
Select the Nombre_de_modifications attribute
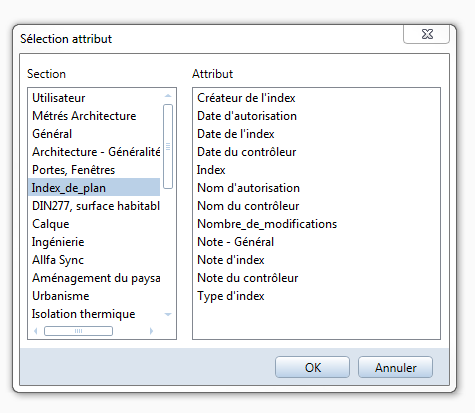tap(267, 224)
